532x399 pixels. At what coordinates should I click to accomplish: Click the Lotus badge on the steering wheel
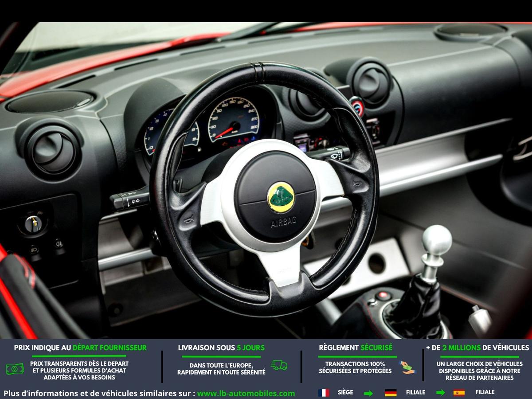click(281, 197)
